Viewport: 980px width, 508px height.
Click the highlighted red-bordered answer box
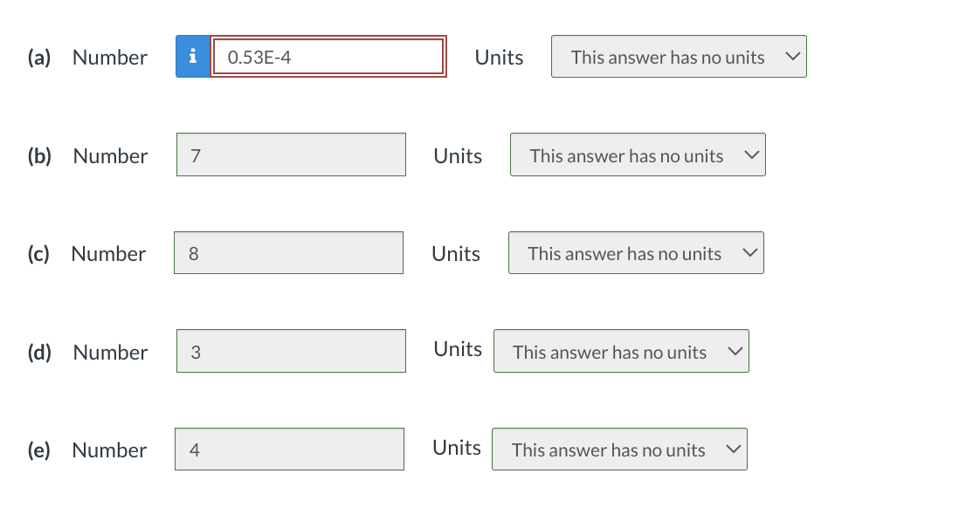(x=328, y=56)
